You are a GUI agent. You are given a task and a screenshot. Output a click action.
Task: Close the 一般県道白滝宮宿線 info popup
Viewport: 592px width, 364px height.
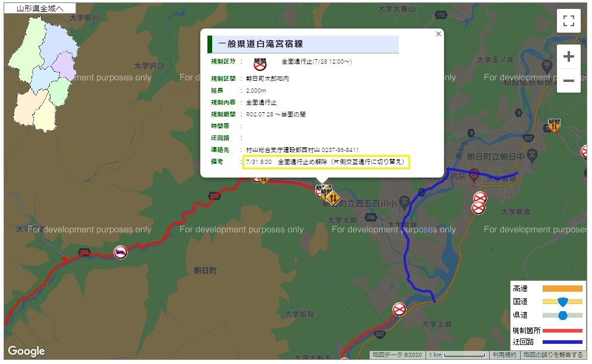pos(438,34)
